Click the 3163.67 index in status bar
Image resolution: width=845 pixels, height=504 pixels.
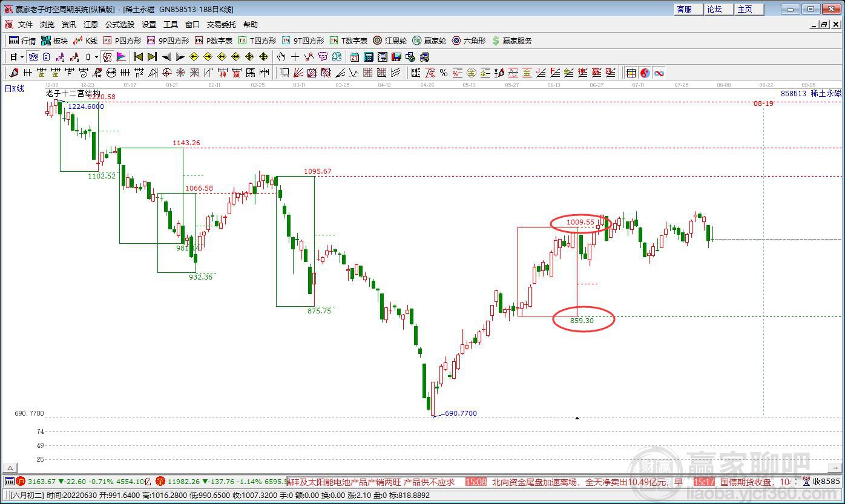click(x=41, y=482)
